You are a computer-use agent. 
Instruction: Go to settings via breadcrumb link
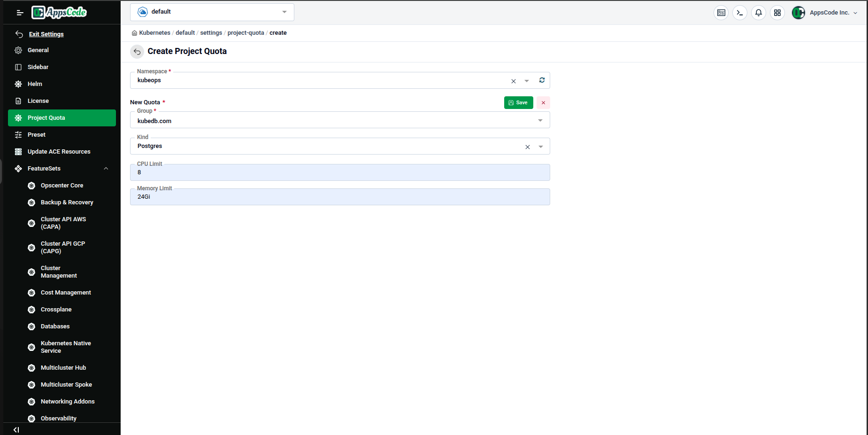coord(211,33)
